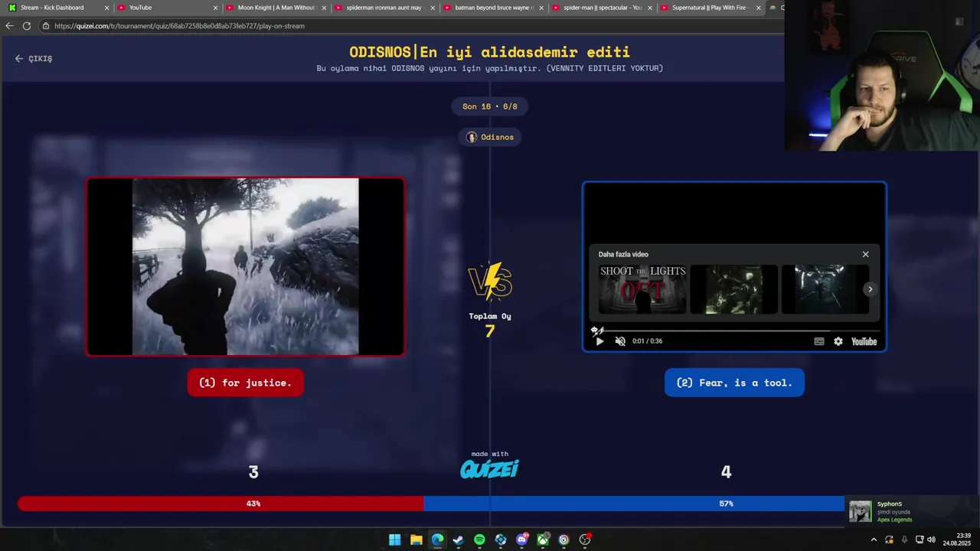Image resolution: width=980 pixels, height=551 pixels.
Task: Click the Son 16 • 6/8 round badge
Action: pyautogui.click(x=490, y=106)
